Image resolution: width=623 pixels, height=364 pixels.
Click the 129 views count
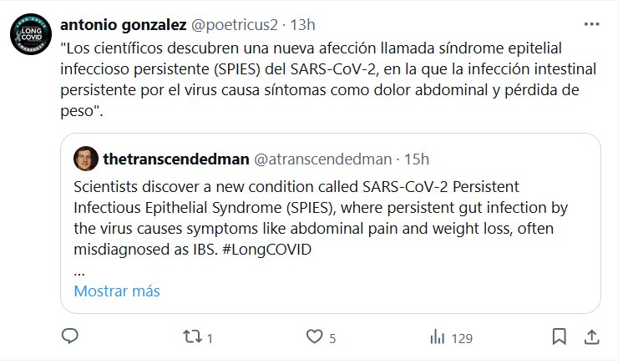tap(461, 338)
